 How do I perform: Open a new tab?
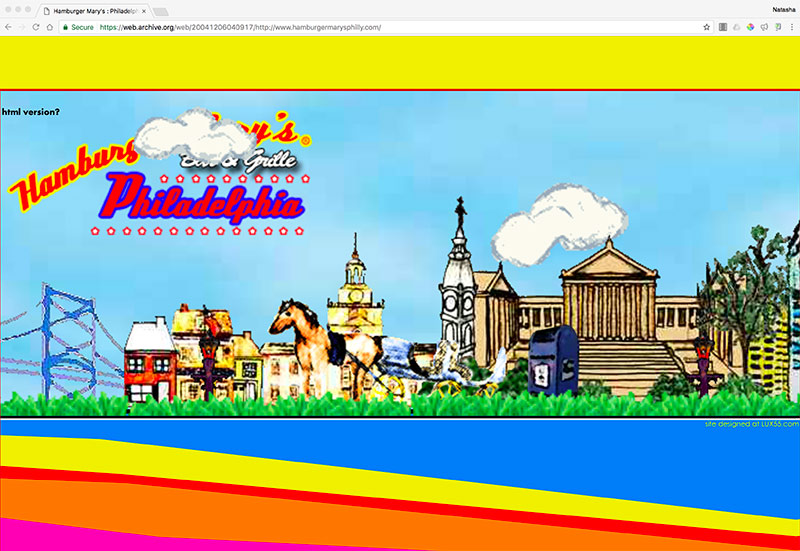[x=161, y=12]
